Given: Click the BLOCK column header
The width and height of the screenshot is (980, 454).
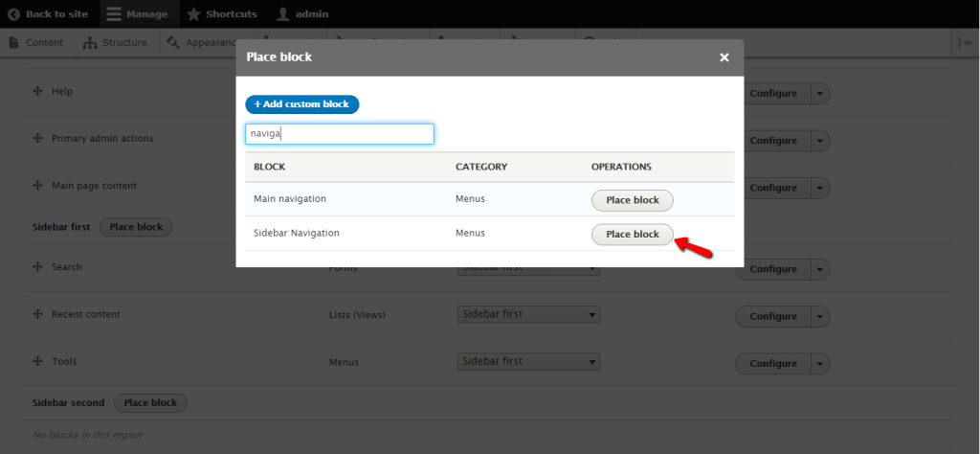Looking at the screenshot, I should 269,167.
